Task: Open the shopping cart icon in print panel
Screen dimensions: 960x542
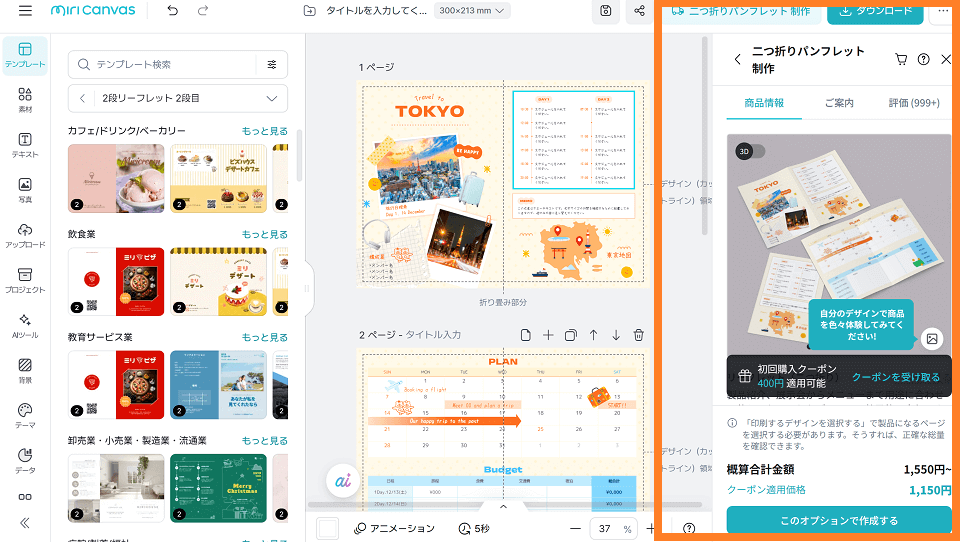Action: click(901, 60)
